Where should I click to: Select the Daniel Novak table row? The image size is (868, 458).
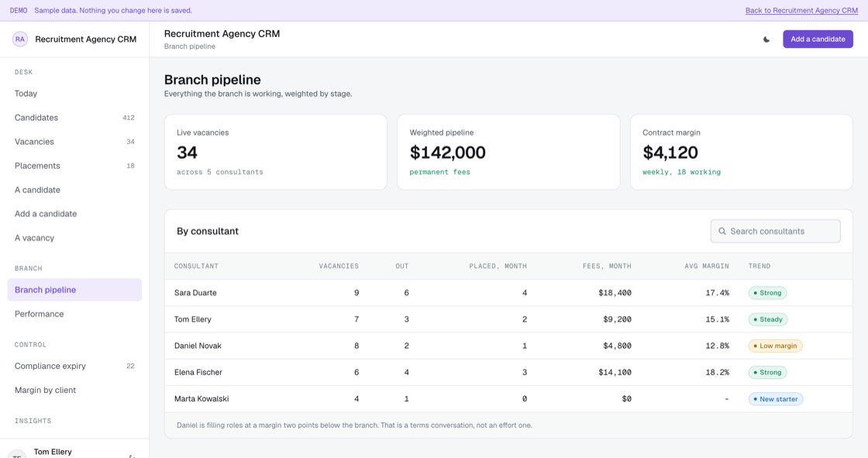508,346
